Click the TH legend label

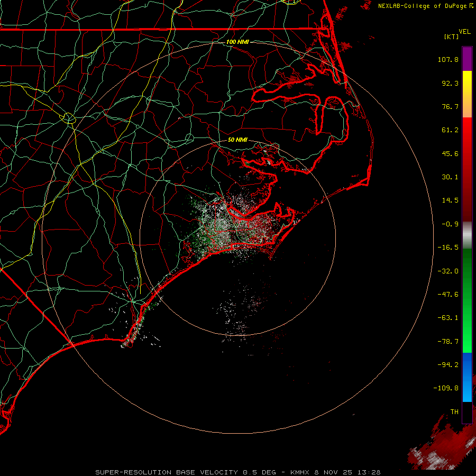pos(454,412)
